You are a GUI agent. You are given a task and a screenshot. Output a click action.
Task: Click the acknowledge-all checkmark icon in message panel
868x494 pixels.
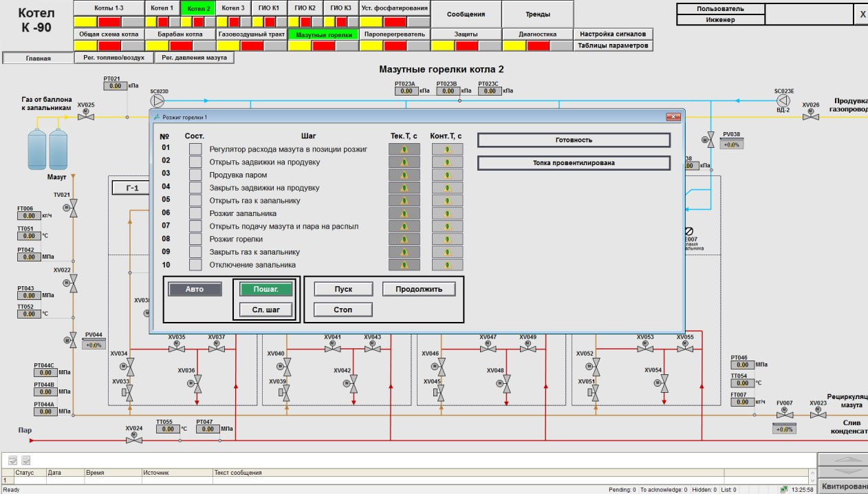[27, 460]
